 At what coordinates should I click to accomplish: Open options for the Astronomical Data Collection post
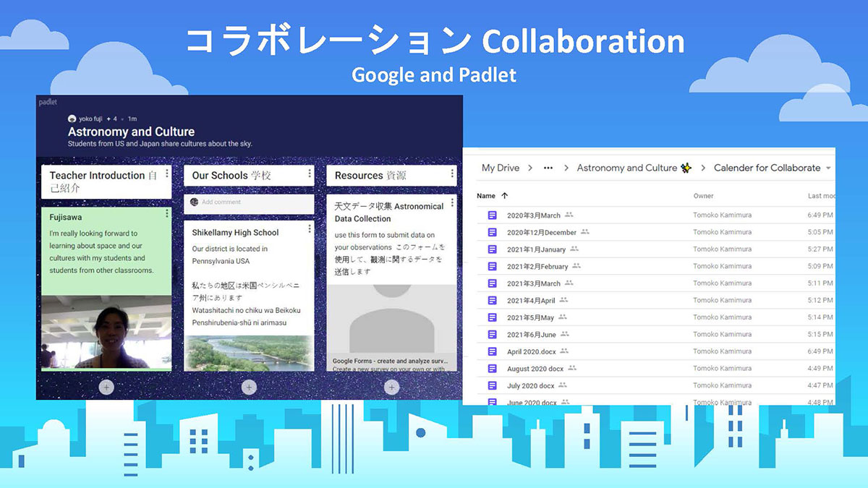(453, 203)
